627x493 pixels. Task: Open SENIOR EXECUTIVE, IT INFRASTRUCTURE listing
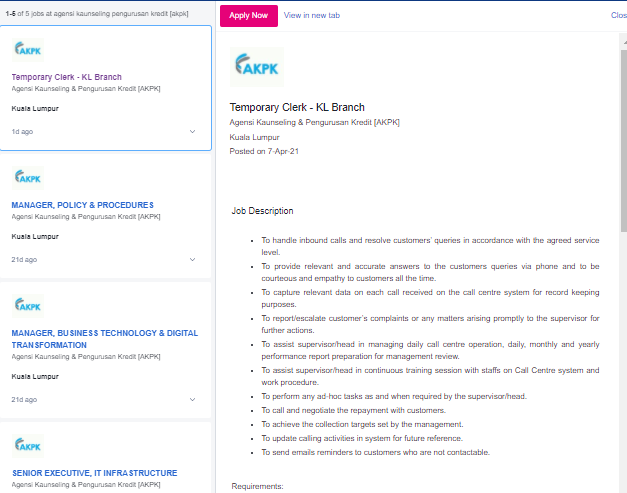[x=94, y=473]
